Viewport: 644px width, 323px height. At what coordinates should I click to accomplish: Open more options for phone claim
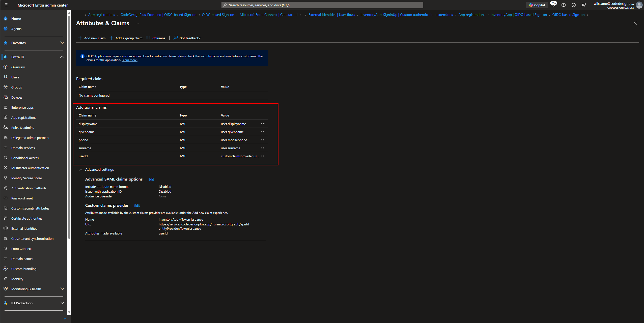coord(263,140)
